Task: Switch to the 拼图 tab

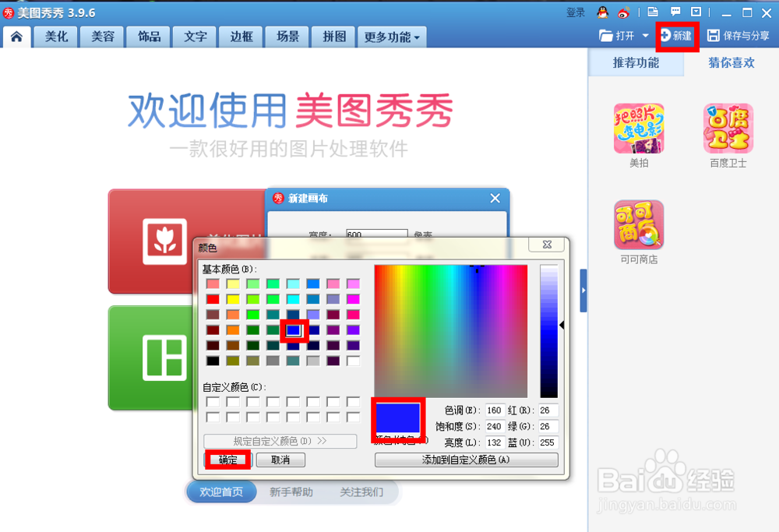Action: [x=334, y=37]
